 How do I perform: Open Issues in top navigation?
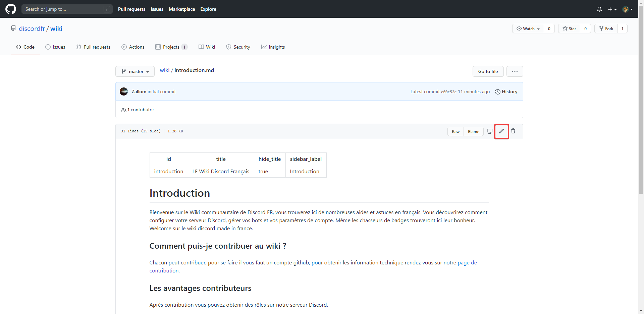click(x=157, y=9)
